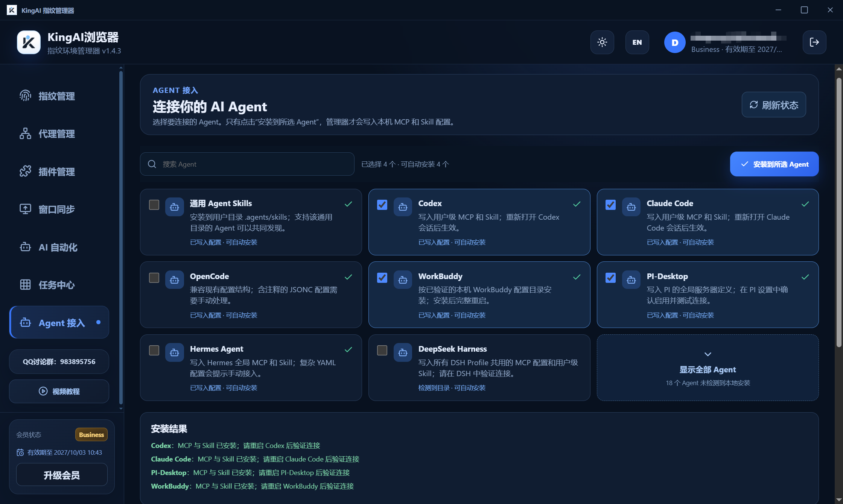This screenshot has height=504, width=843.
Task: Click the green checkmark on Codex card
Action: pos(577,204)
